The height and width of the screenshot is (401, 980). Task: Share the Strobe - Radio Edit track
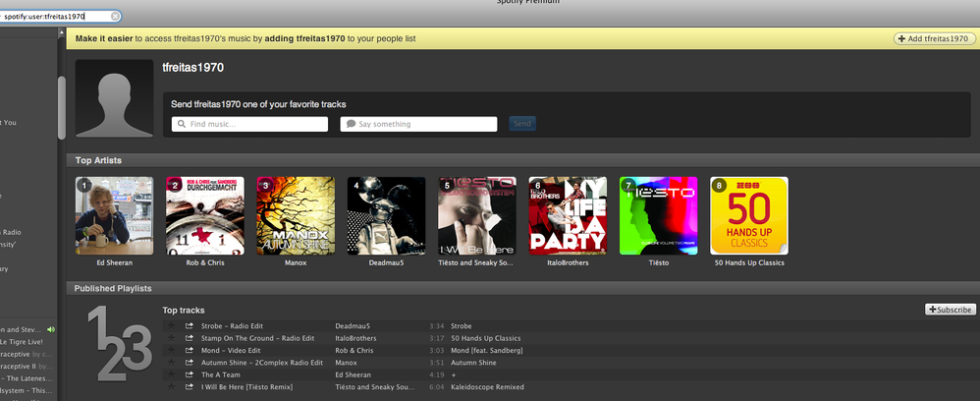point(190,326)
